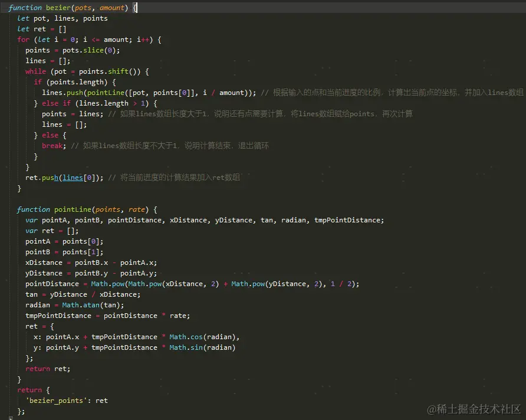526x420 pixels.
Task: Click the 'function bezier' keyword on line one
Action: click(x=40, y=8)
